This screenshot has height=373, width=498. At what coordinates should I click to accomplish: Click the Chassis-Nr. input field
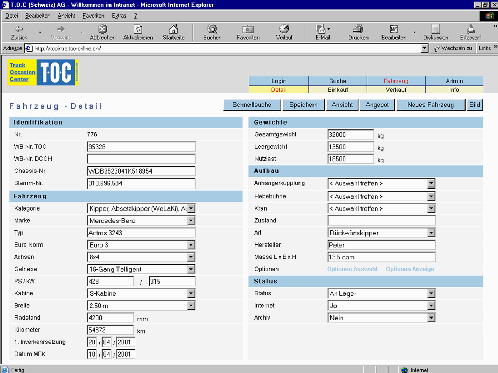[141, 171]
